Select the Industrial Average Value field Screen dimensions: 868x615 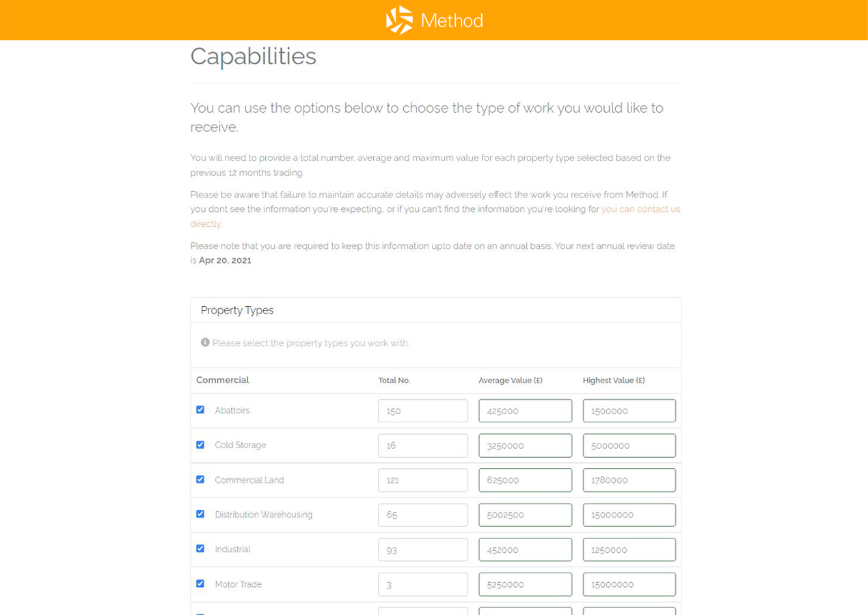(526, 549)
